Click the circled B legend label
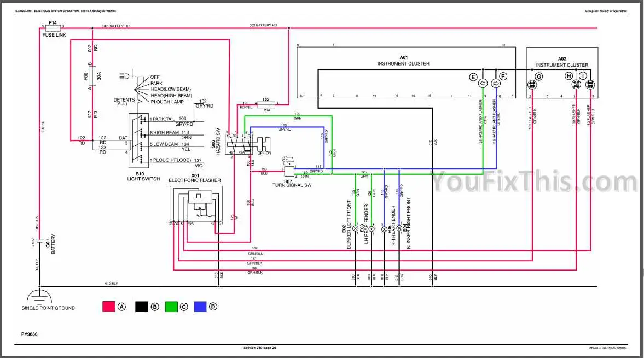The image size is (644, 358). click(155, 307)
